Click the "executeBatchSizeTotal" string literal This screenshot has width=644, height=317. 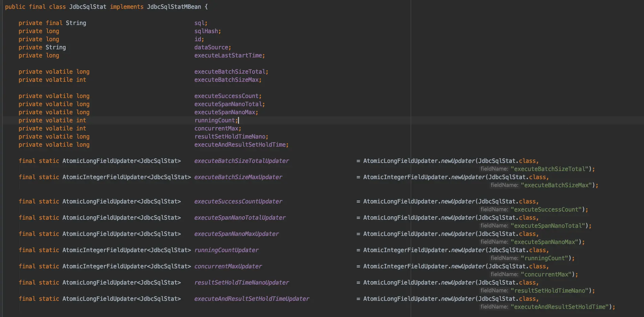pos(549,169)
